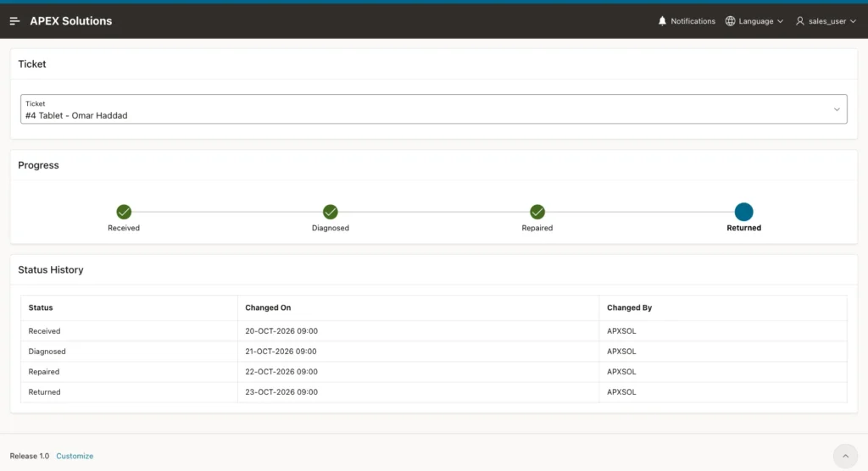Open the hamburger navigation menu
Viewport: 868px width, 471px height.
pyautogui.click(x=15, y=21)
